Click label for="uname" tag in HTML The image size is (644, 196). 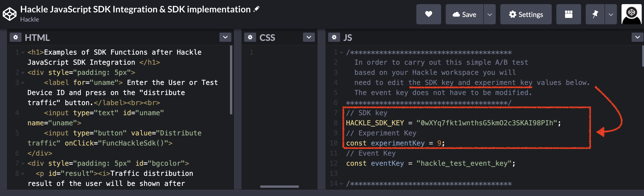point(83,83)
